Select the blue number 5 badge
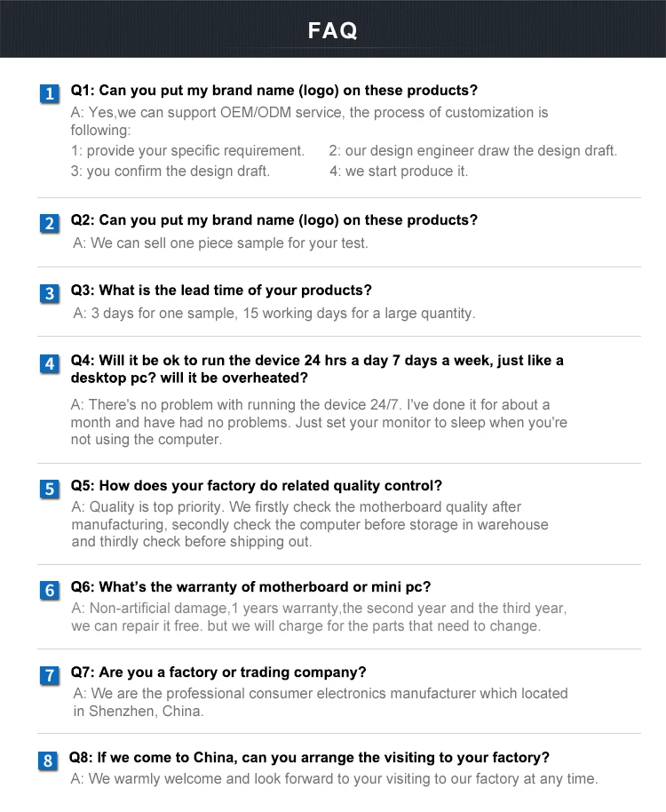 [49, 489]
